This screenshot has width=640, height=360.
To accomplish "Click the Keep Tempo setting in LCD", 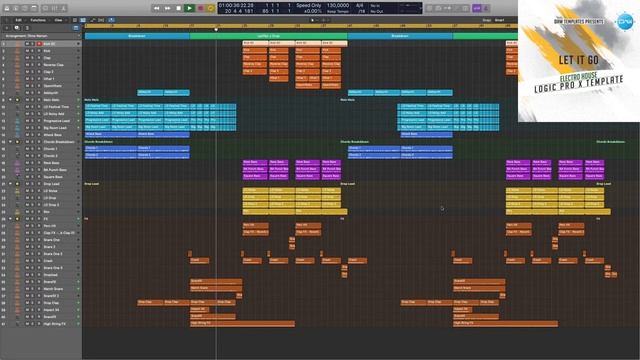I will pos(338,11).
